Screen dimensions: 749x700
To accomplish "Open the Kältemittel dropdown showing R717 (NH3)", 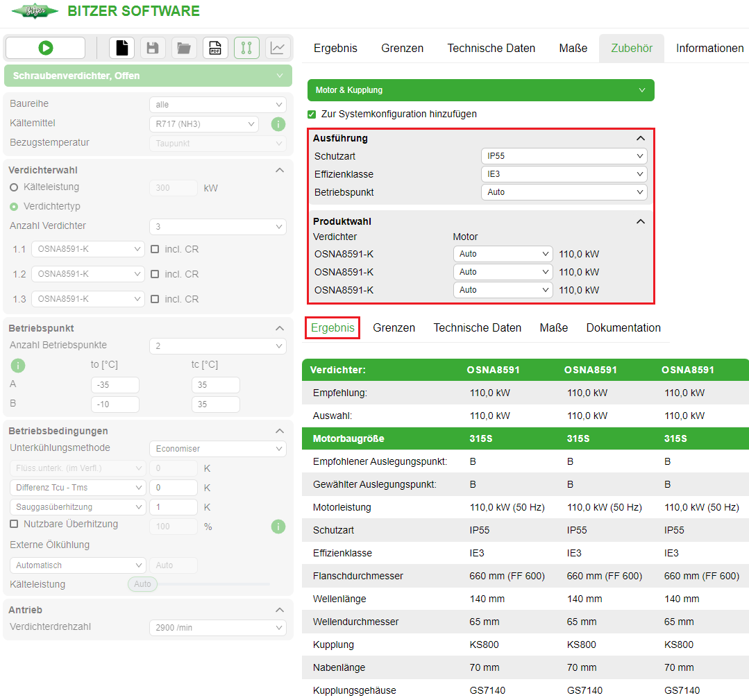I will click(x=203, y=123).
